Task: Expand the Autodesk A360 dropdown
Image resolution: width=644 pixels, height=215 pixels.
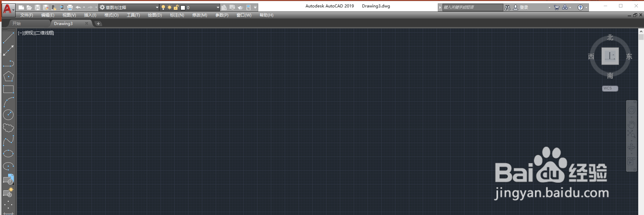Action: tap(570, 7)
